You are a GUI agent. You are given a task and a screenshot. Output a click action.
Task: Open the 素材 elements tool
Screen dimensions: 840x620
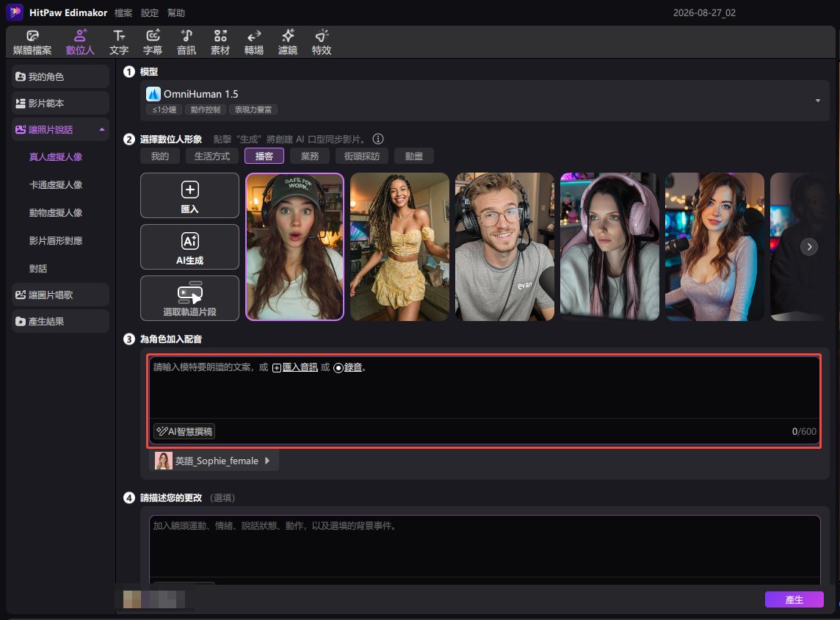pyautogui.click(x=220, y=43)
